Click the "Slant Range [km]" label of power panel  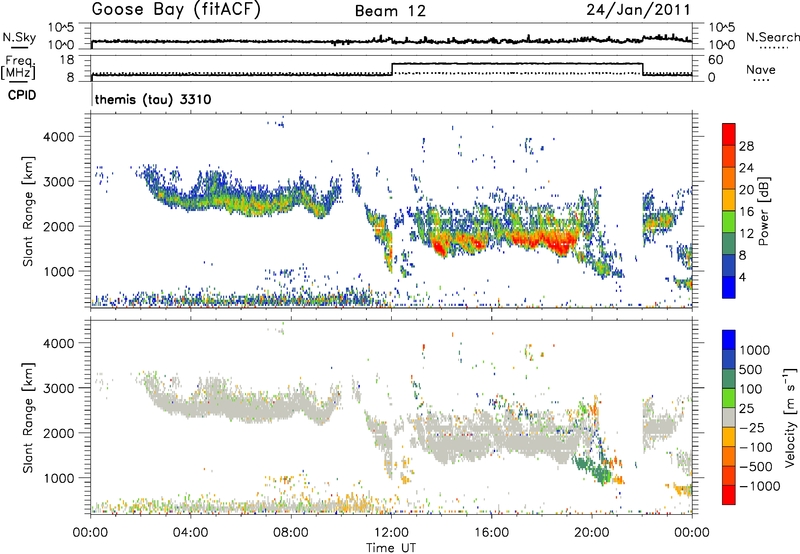(28, 211)
